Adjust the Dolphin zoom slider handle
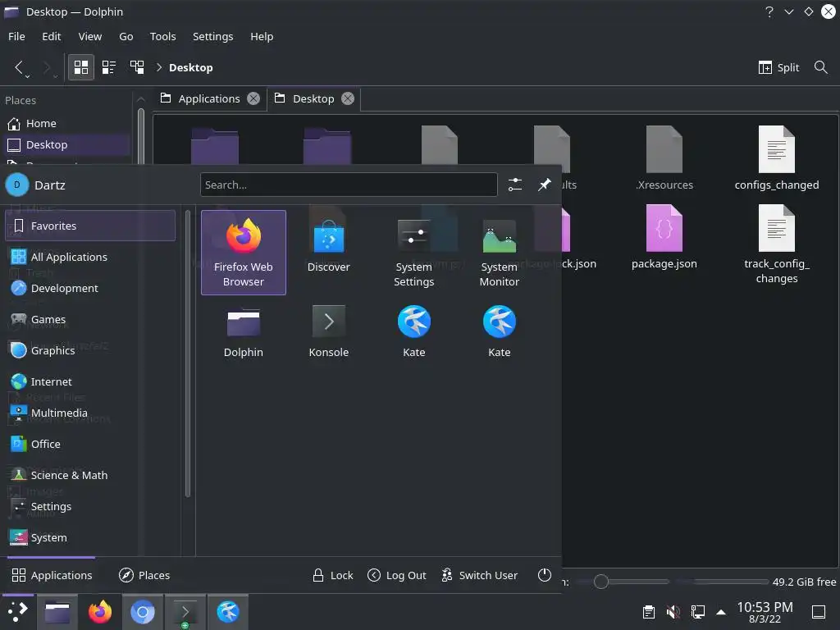Viewport: 840px width, 630px height. [600, 582]
